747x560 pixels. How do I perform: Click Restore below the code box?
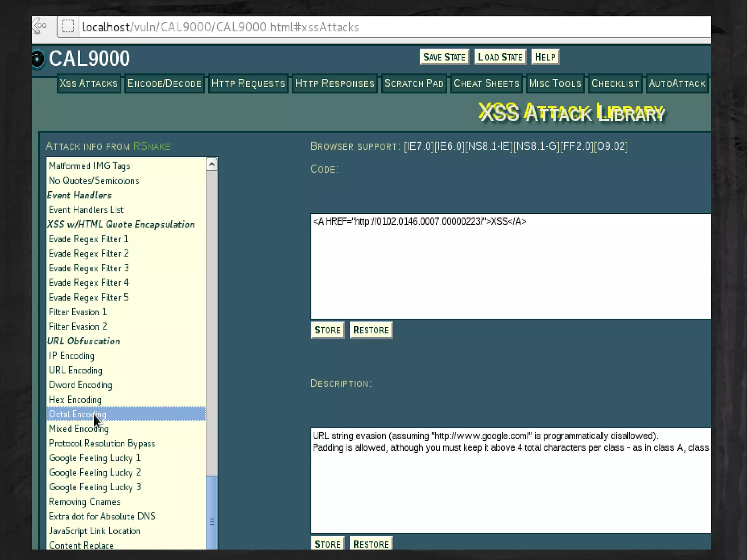371,330
